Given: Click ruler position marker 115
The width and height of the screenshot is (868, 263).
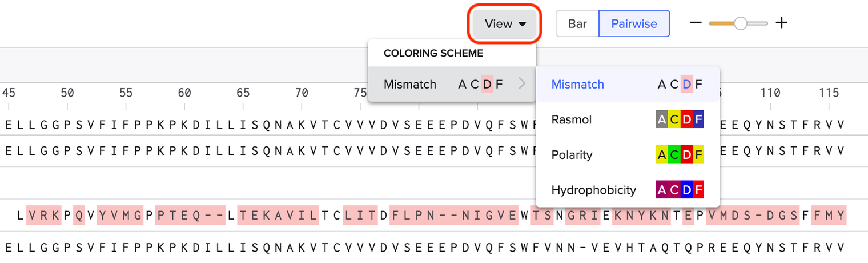Looking at the screenshot, I should 829,93.
